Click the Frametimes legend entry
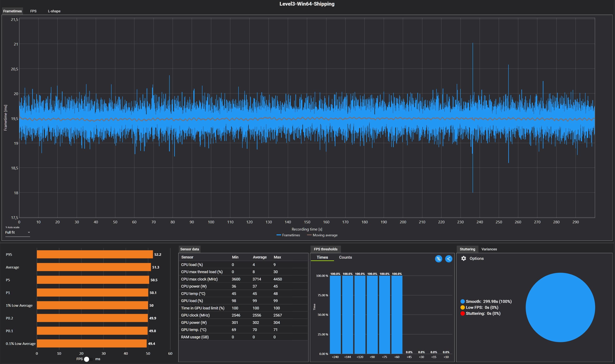 click(x=288, y=235)
